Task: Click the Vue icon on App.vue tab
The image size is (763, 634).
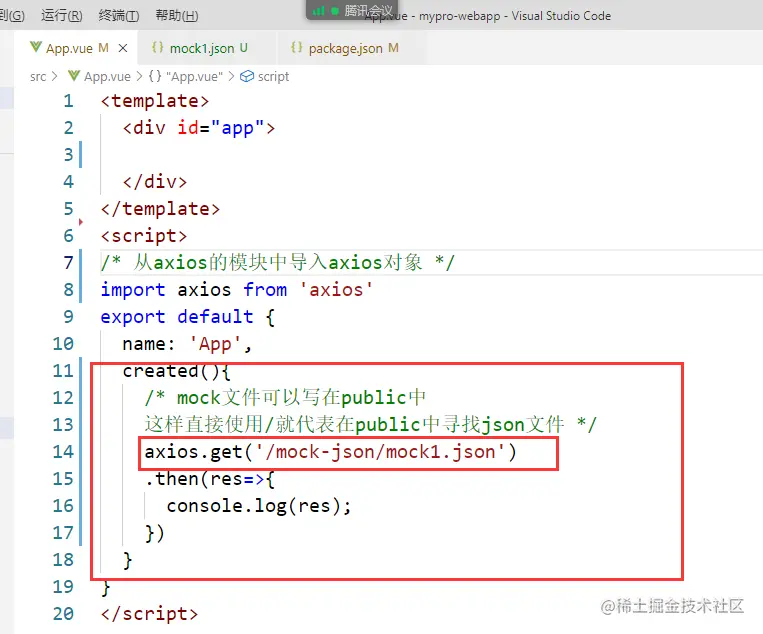Action: 36,47
